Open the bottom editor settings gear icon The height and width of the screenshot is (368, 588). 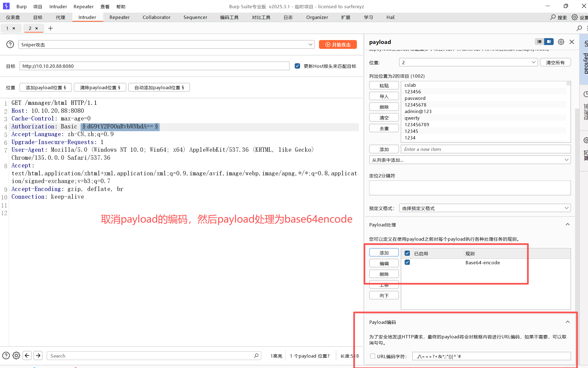pyautogui.click(x=16, y=356)
